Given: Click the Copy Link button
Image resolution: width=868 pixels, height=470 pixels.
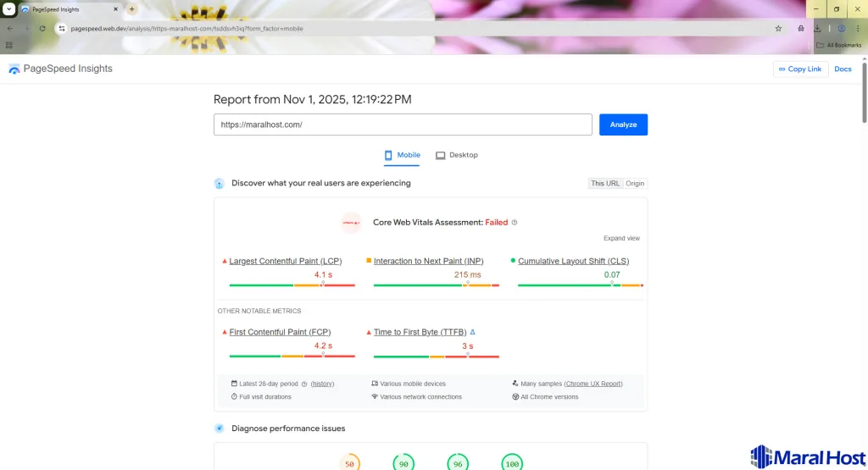Looking at the screenshot, I should point(800,69).
